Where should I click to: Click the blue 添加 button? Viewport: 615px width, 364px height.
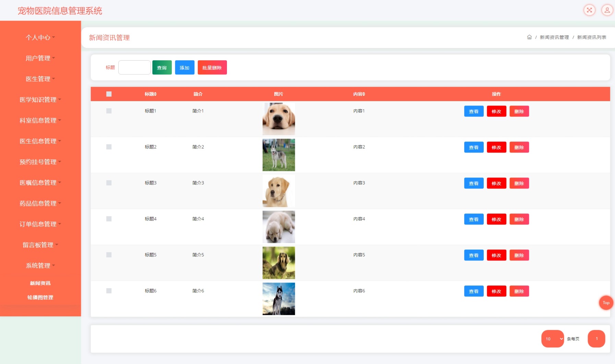click(x=184, y=68)
